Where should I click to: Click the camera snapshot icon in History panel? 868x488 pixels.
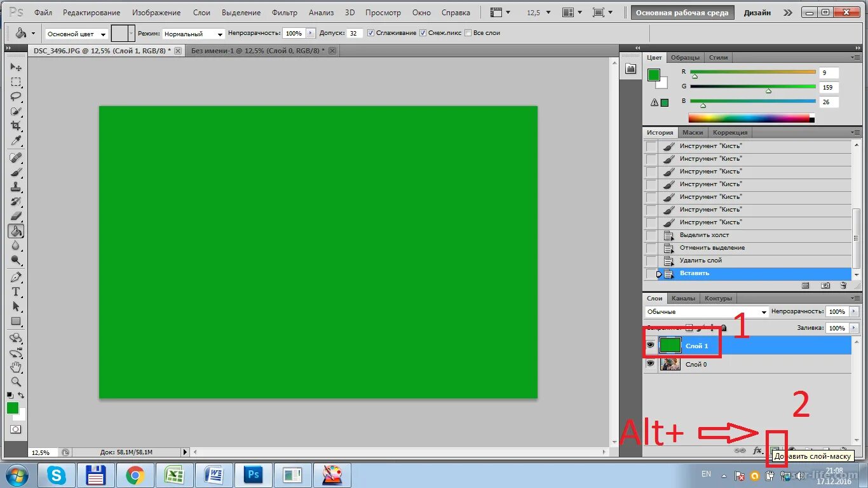[x=825, y=286]
